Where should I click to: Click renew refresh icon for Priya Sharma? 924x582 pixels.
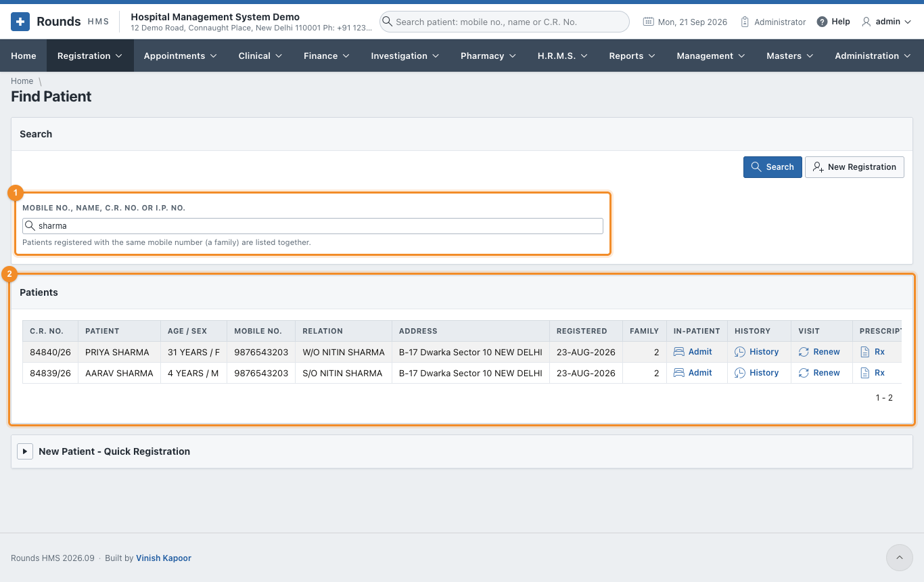click(x=804, y=352)
